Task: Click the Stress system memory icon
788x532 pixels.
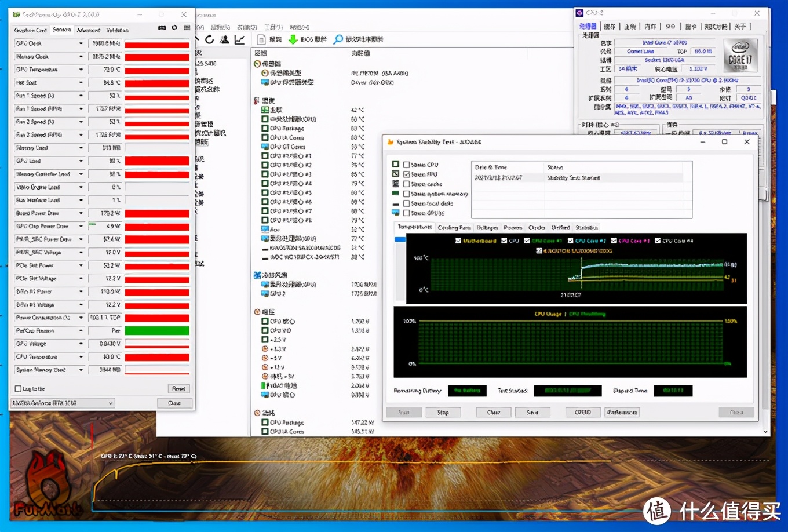Action: point(396,194)
